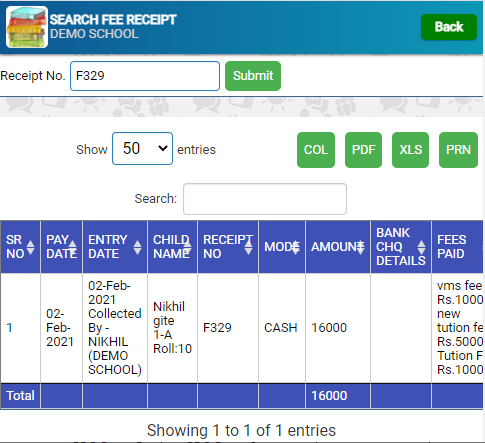Click the green Submit button
The image size is (485, 443).
click(253, 76)
